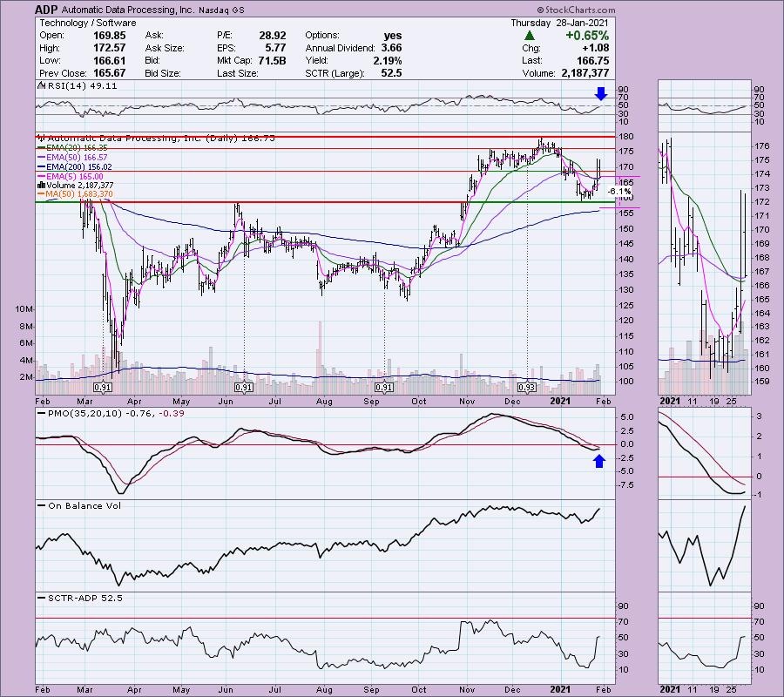784x697 pixels.
Task: Select the Yield value 2.19%
Action: click(388, 60)
